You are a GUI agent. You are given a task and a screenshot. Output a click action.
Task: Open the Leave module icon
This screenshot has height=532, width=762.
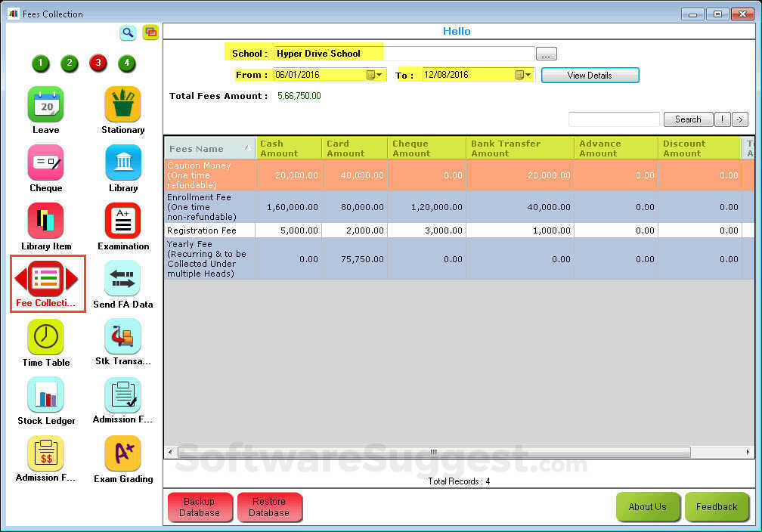coord(45,104)
